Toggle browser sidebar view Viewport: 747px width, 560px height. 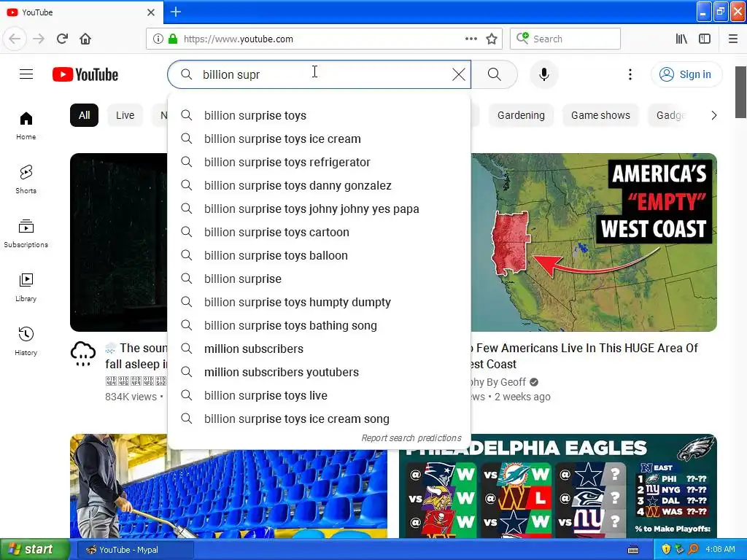tap(705, 39)
